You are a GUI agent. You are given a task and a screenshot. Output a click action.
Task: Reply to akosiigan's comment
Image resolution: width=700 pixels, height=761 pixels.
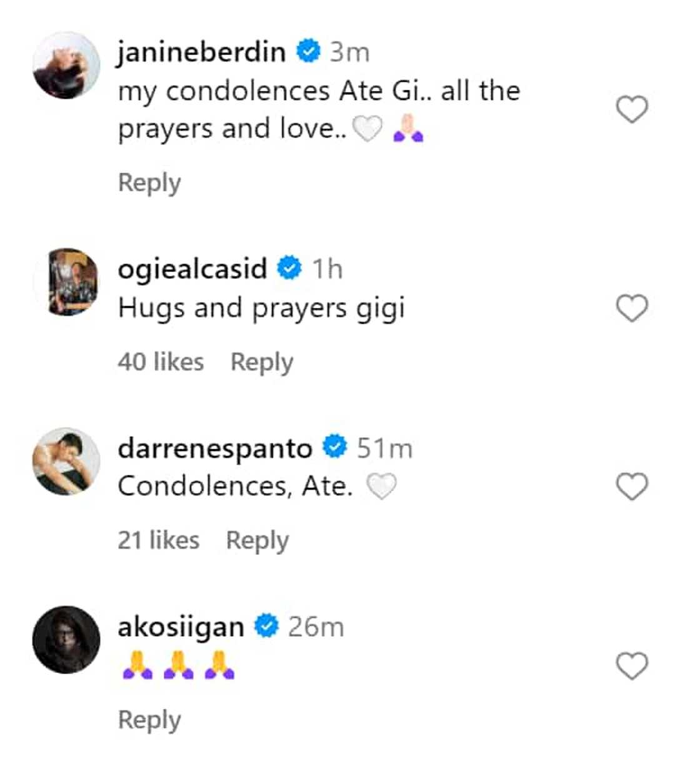149,720
